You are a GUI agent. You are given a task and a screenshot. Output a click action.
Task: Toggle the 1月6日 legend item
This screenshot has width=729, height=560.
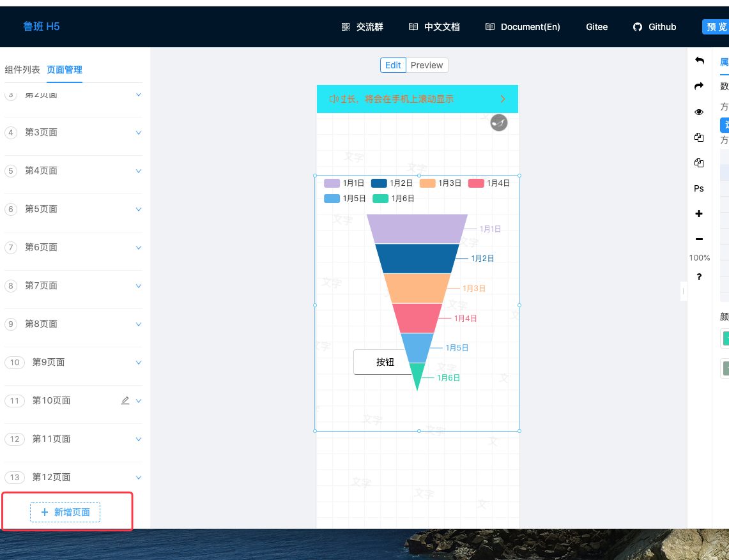[x=394, y=199]
